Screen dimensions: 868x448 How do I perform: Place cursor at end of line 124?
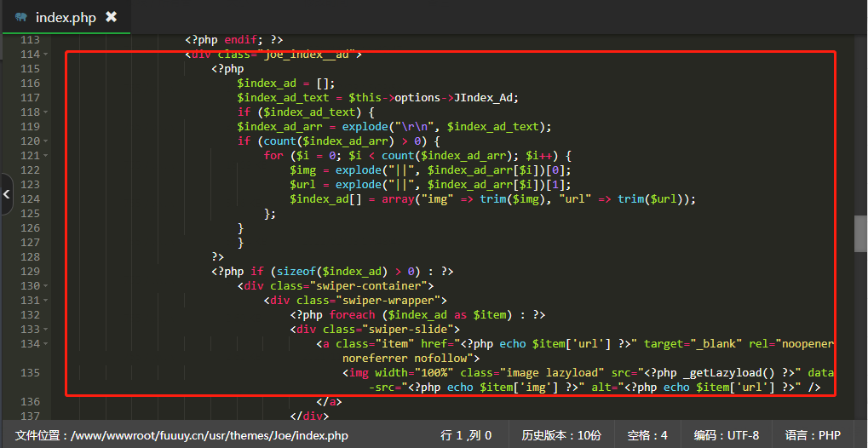[698, 199]
